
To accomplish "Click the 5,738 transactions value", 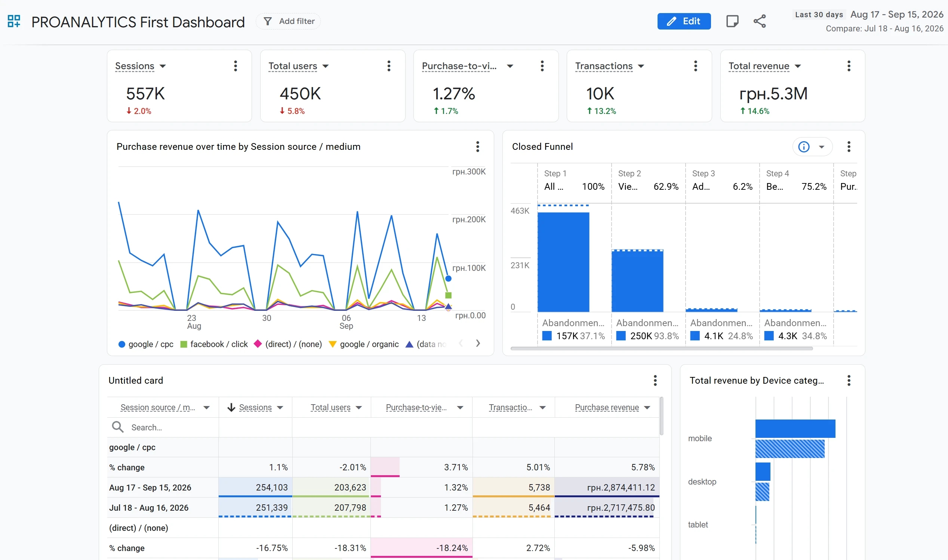I will [x=539, y=488].
